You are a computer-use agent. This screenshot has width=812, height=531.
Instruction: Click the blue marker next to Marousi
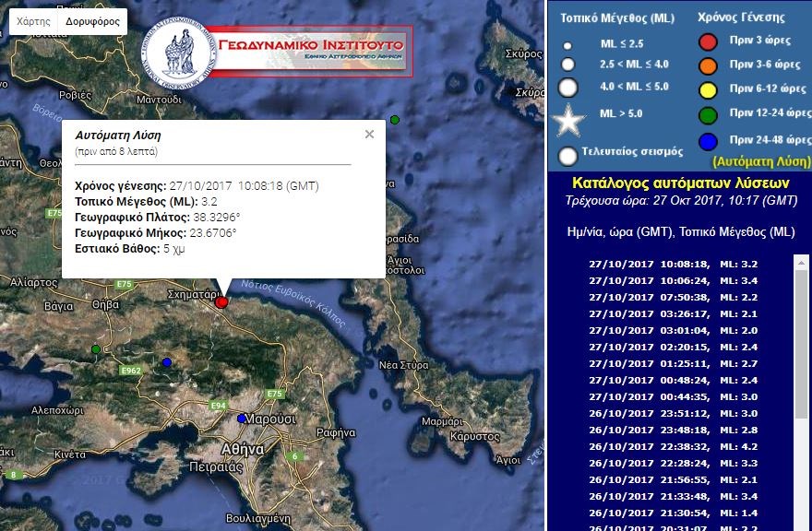[x=242, y=419]
